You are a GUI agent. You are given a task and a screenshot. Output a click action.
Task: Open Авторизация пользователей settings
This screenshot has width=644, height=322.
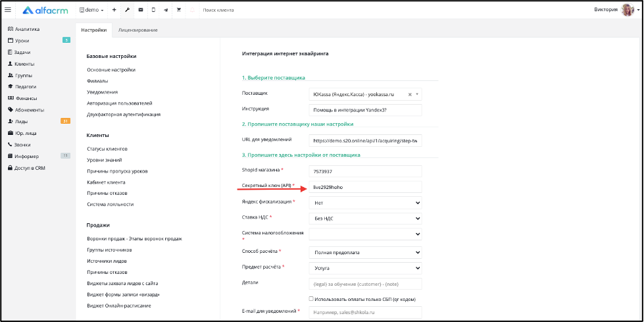click(120, 103)
